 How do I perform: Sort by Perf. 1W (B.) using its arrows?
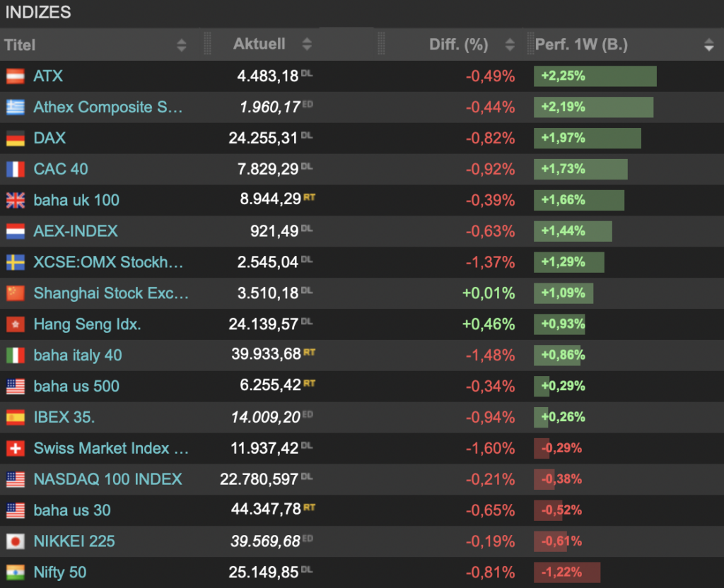point(708,45)
